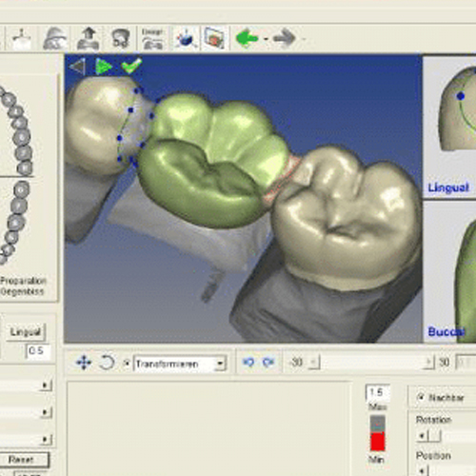Click the blue control point in Lingual preview
The image size is (476, 476).
(461, 96)
